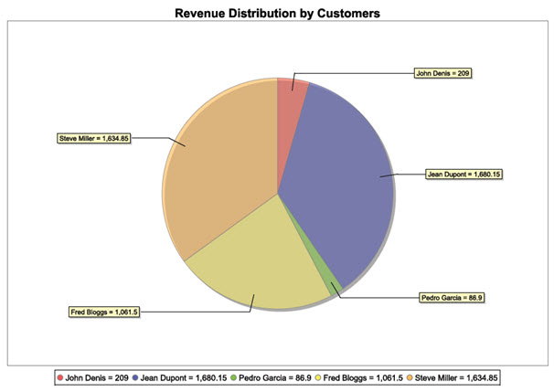Click the red legend dot for John Denis

[x=60, y=378]
